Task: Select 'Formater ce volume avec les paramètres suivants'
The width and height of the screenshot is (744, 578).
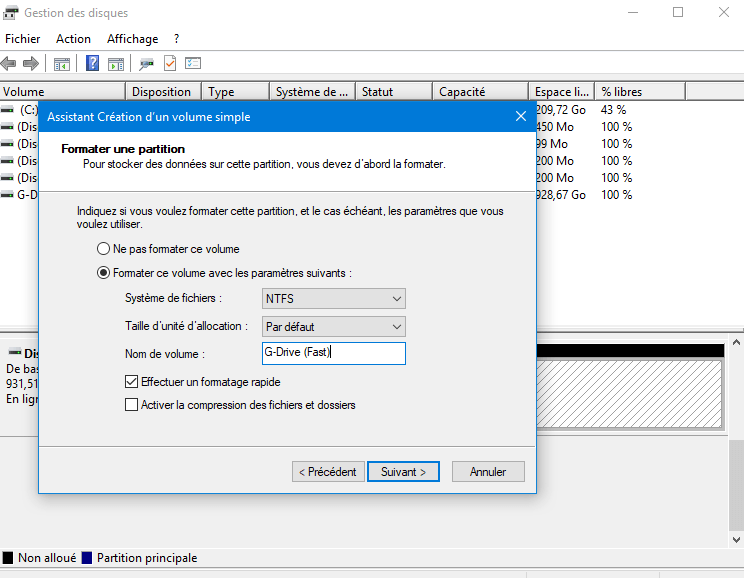Action: click(103, 272)
